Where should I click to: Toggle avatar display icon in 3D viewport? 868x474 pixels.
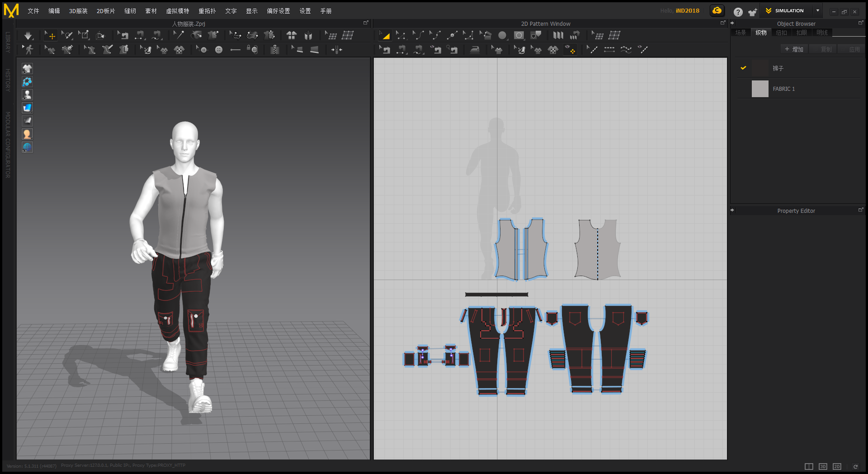[x=27, y=95]
